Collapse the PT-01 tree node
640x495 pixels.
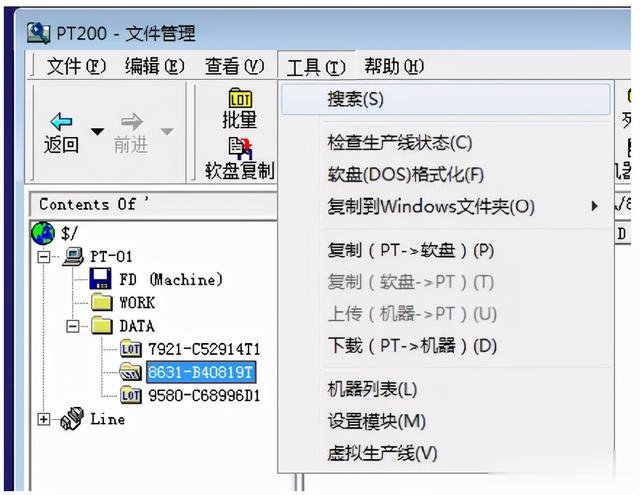click(44, 257)
